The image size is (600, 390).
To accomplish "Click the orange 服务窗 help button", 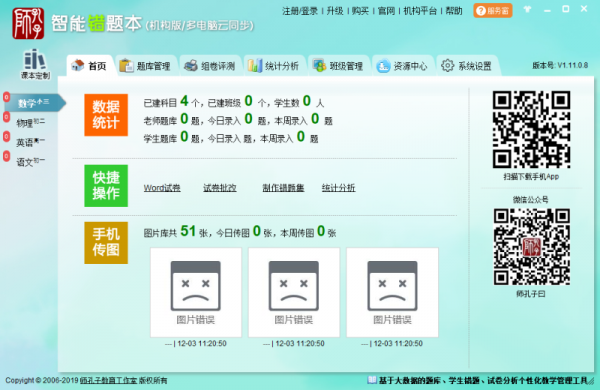I will pos(492,11).
